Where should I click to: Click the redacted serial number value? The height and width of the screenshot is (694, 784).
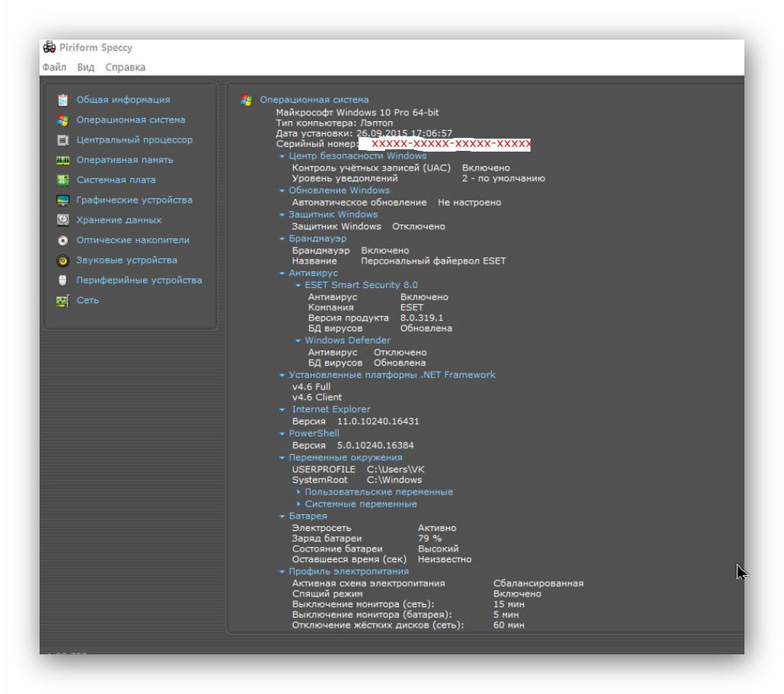pos(445,144)
